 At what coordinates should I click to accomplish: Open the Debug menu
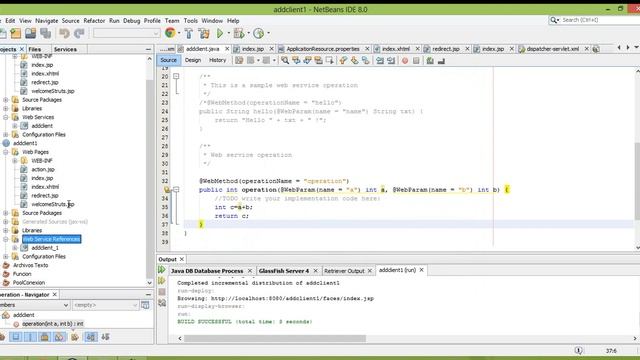click(131, 20)
